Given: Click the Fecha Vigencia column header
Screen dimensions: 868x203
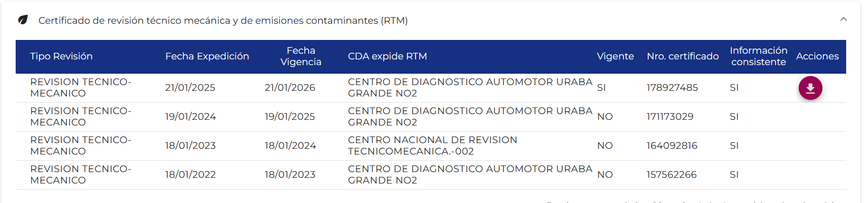Looking at the screenshot, I should click(301, 56).
